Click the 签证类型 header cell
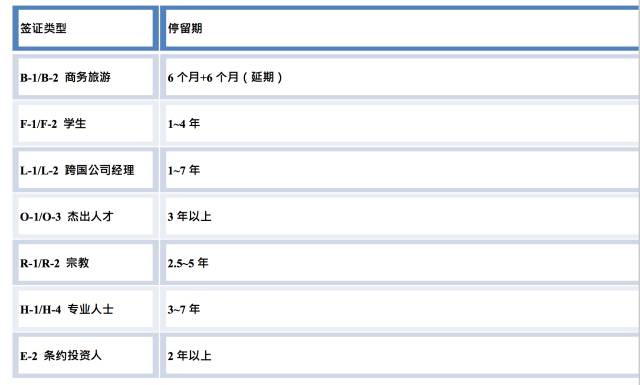Screen dimensions: 640x385 coord(85,28)
